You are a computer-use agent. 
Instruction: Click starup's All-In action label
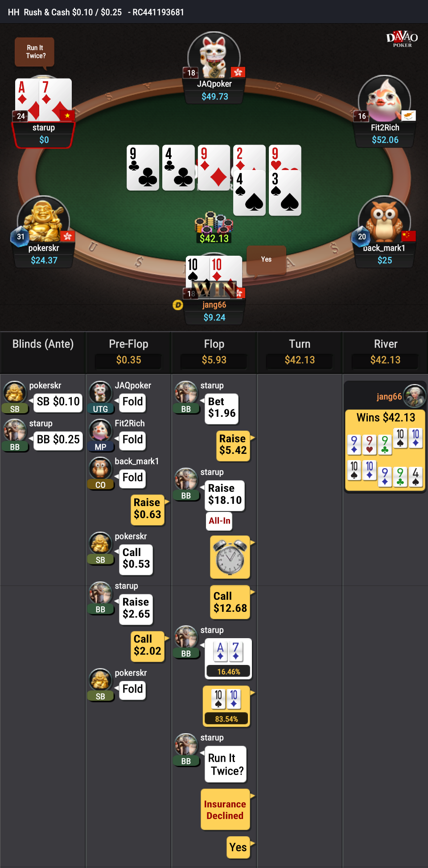219,521
